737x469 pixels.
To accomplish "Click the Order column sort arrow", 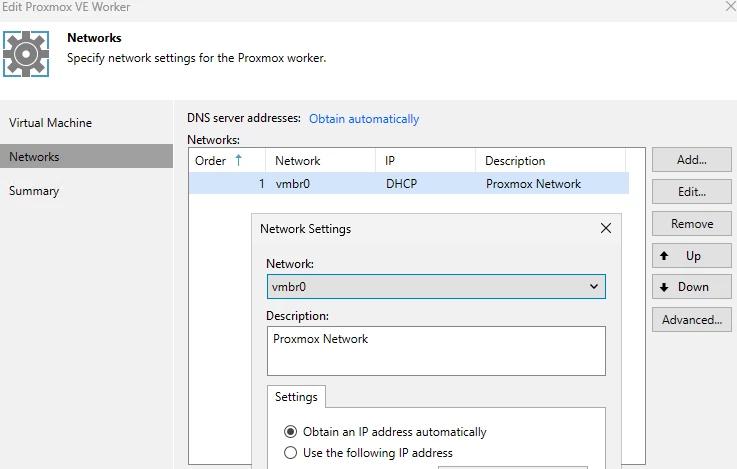I will click(x=238, y=160).
